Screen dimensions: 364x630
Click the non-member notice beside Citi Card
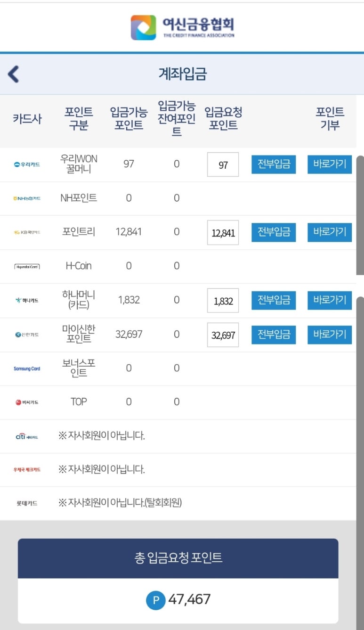point(101,436)
